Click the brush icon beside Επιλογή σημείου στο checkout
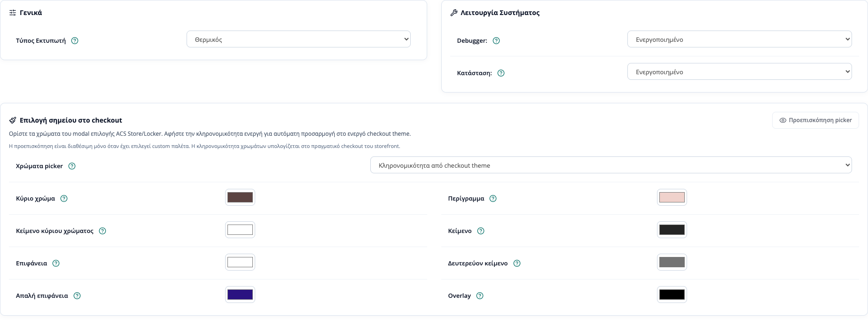Image resolution: width=868 pixels, height=326 pixels. click(13, 120)
